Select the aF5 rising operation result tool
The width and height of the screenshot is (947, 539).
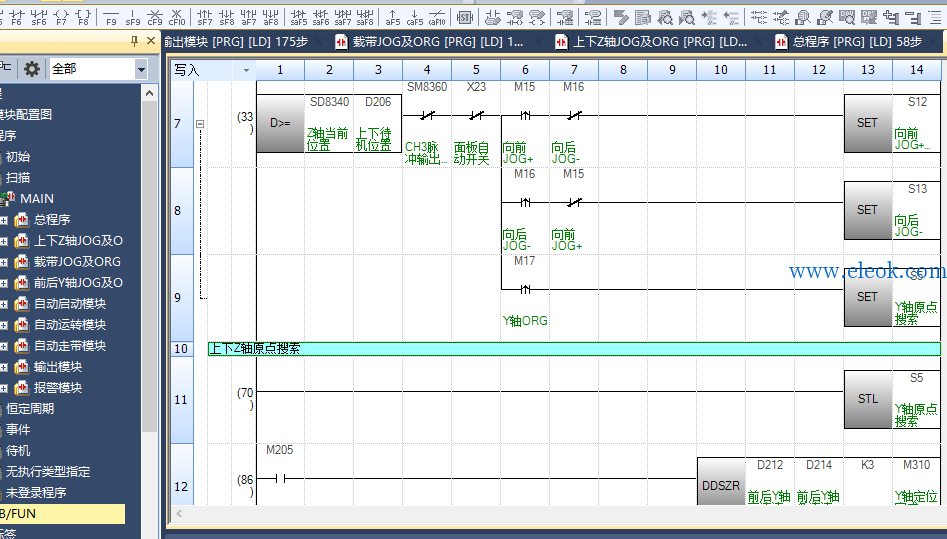pos(393,17)
